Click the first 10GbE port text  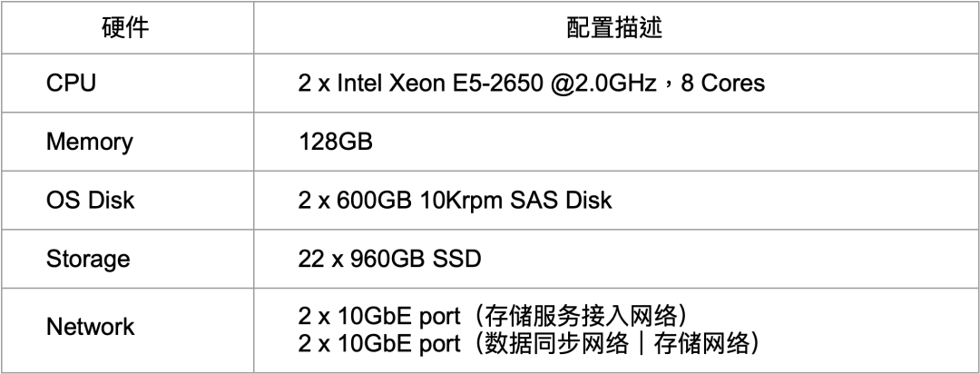pyautogui.click(x=398, y=317)
